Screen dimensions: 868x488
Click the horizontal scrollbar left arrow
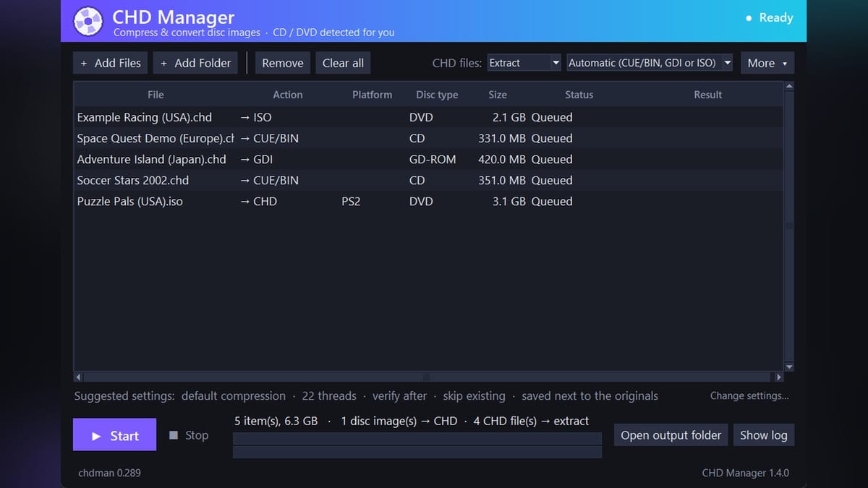coord(79,377)
